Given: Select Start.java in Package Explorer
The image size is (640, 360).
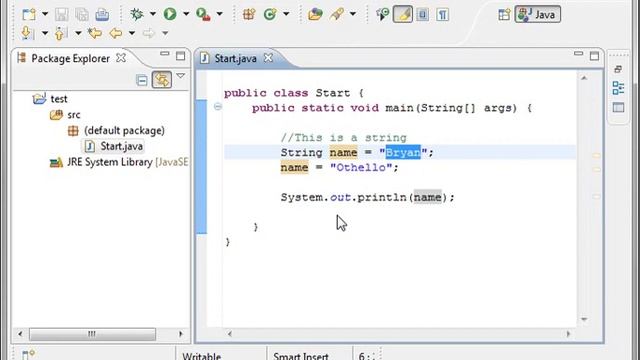Looking at the screenshot, I should pyautogui.click(x=121, y=146).
